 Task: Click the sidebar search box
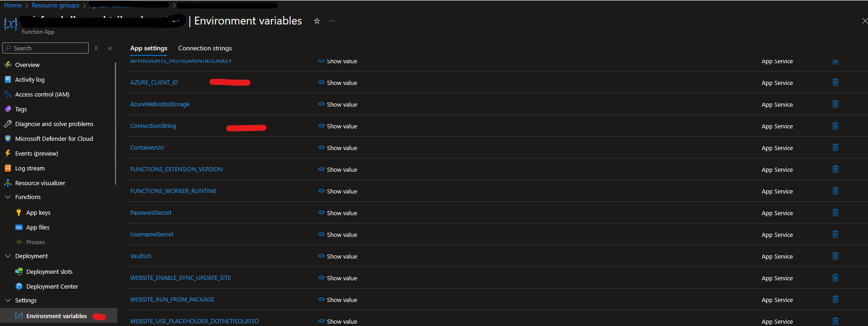pos(45,48)
